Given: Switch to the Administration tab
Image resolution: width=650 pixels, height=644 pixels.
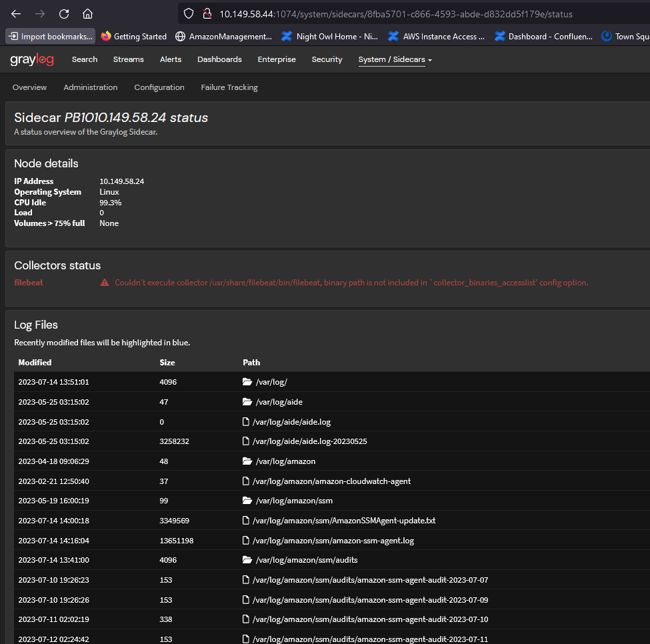Looking at the screenshot, I should [91, 87].
